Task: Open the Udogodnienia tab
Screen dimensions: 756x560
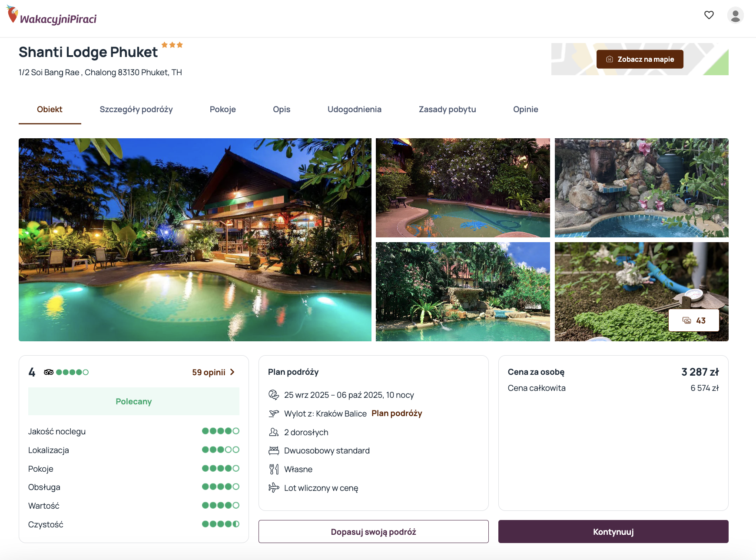Action: (354, 110)
